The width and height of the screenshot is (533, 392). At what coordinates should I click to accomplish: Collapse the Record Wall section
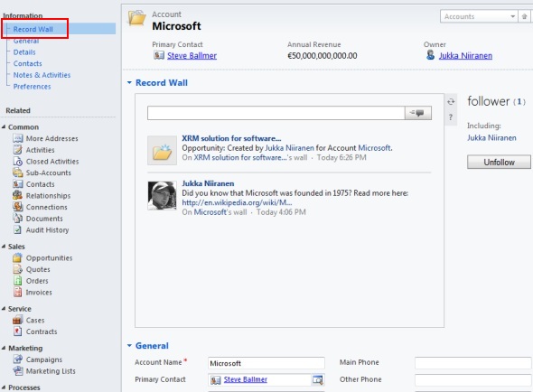129,82
